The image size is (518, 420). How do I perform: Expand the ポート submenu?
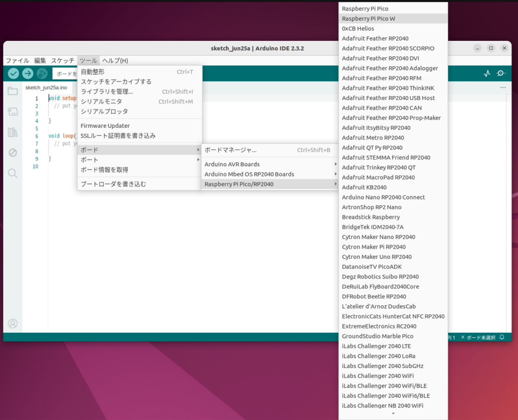[140, 160]
